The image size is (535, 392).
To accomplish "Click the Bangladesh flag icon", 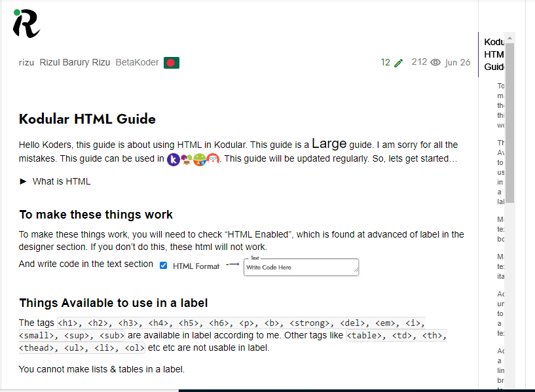I will pyautogui.click(x=172, y=63).
